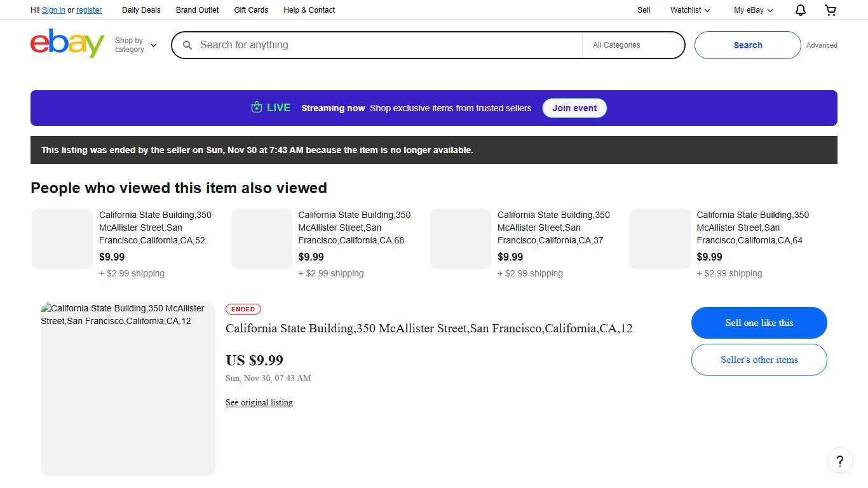868x488 pixels.
Task: Click the main item photo thumbnail
Action: tap(127, 388)
